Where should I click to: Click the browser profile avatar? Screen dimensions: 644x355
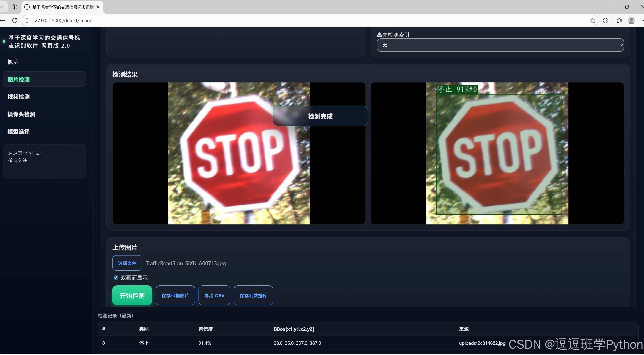(631, 20)
